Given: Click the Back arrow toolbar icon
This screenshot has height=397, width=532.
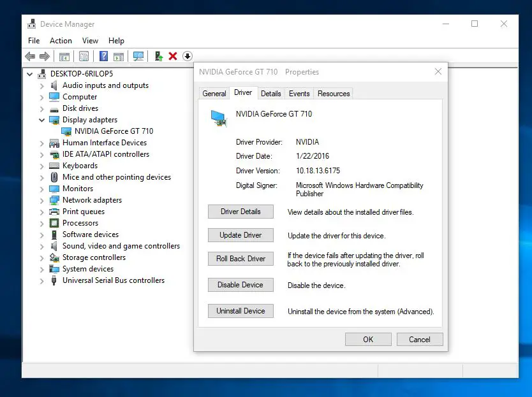Looking at the screenshot, I should click(30, 56).
